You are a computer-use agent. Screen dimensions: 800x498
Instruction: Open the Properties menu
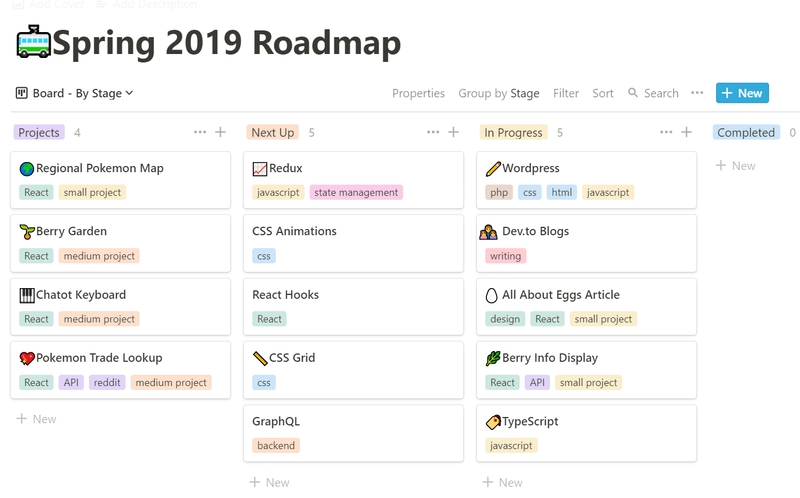(418, 93)
